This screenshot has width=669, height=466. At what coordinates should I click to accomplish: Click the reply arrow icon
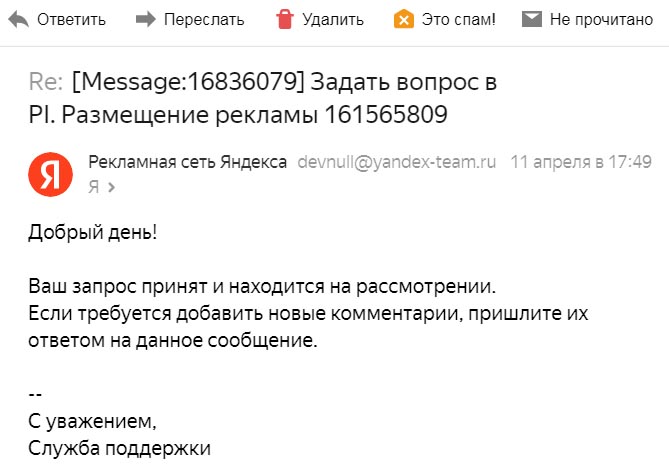tap(18, 20)
